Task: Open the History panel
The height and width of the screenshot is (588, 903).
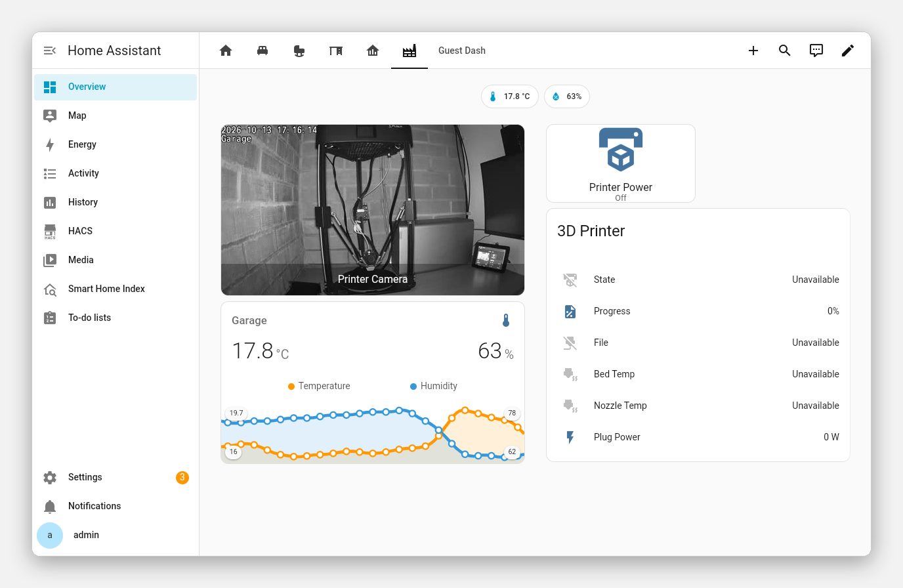Action: pyautogui.click(x=115, y=203)
